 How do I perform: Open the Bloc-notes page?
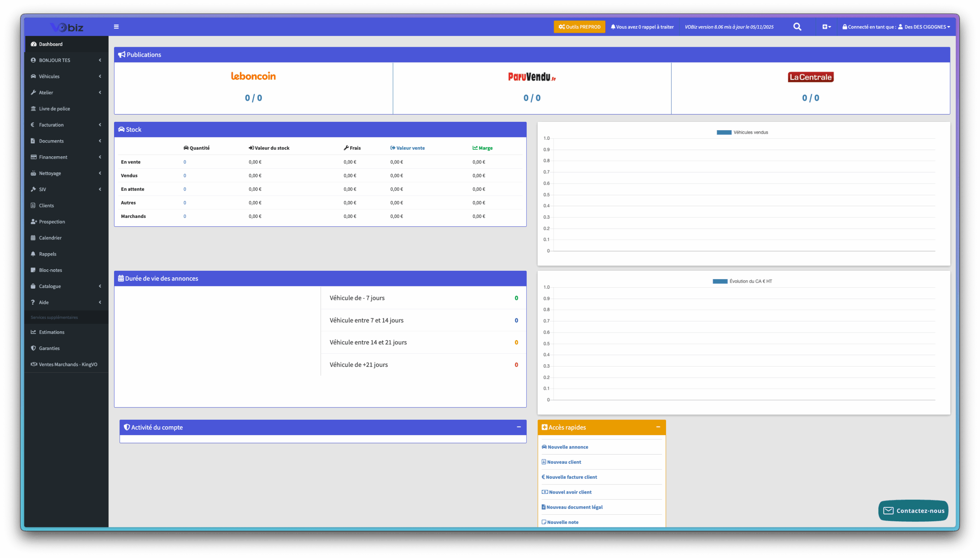(49, 270)
